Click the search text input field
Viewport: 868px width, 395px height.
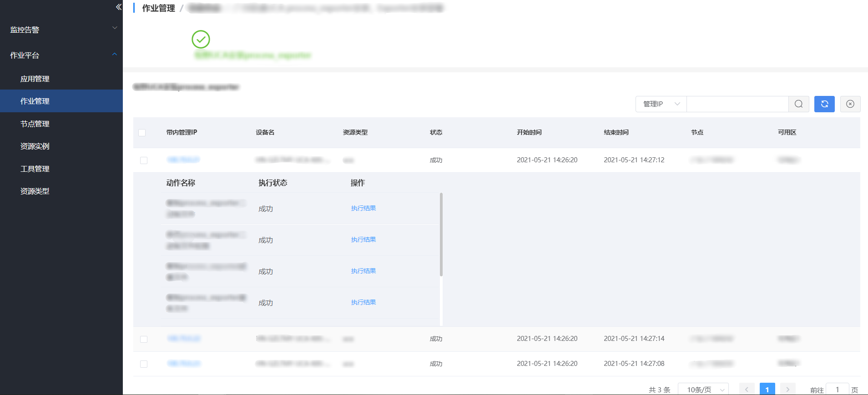click(737, 104)
